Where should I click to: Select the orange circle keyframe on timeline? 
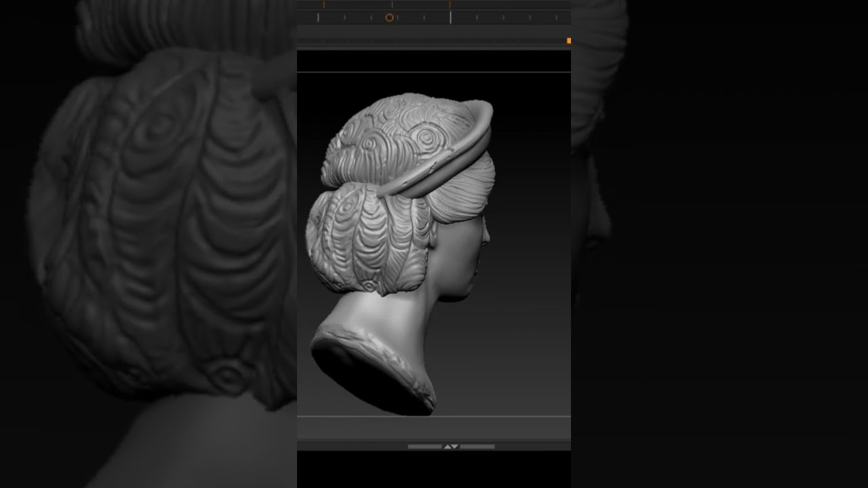pos(389,18)
